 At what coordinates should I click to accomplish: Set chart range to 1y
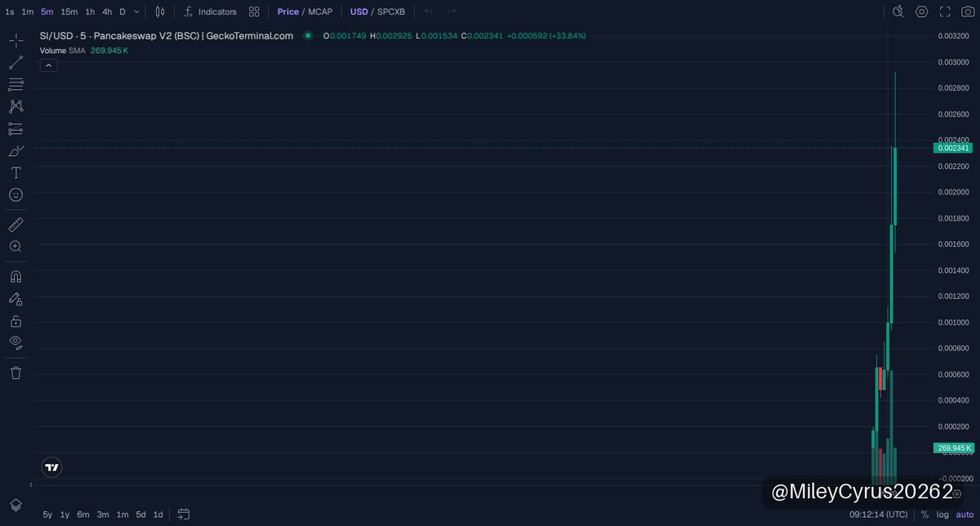[x=65, y=515]
